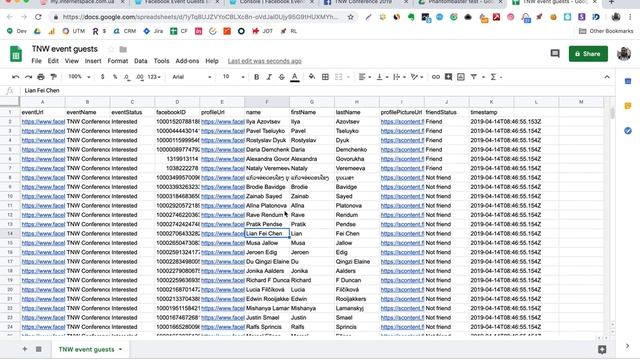Open Tasks in the side panel
Viewport: 640px width, 360px height.
(x=628, y=131)
